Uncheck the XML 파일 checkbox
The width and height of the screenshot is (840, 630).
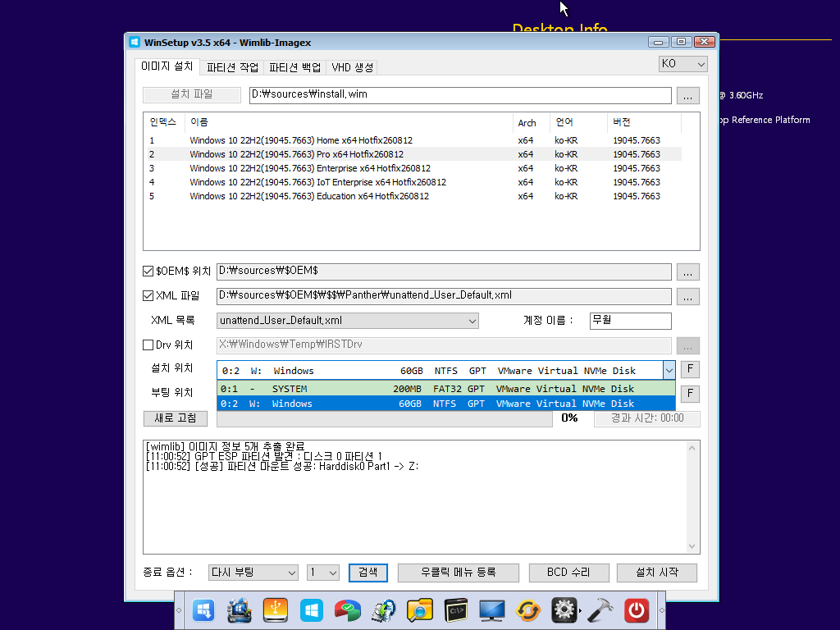point(148,295)
